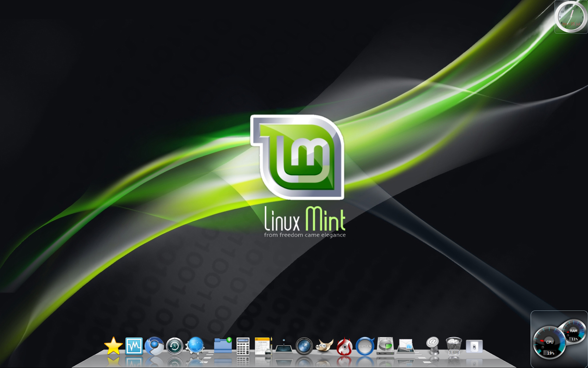Open the yellow star favorites icon in dock
Screen dimensions: 588x368
(113, 346)
